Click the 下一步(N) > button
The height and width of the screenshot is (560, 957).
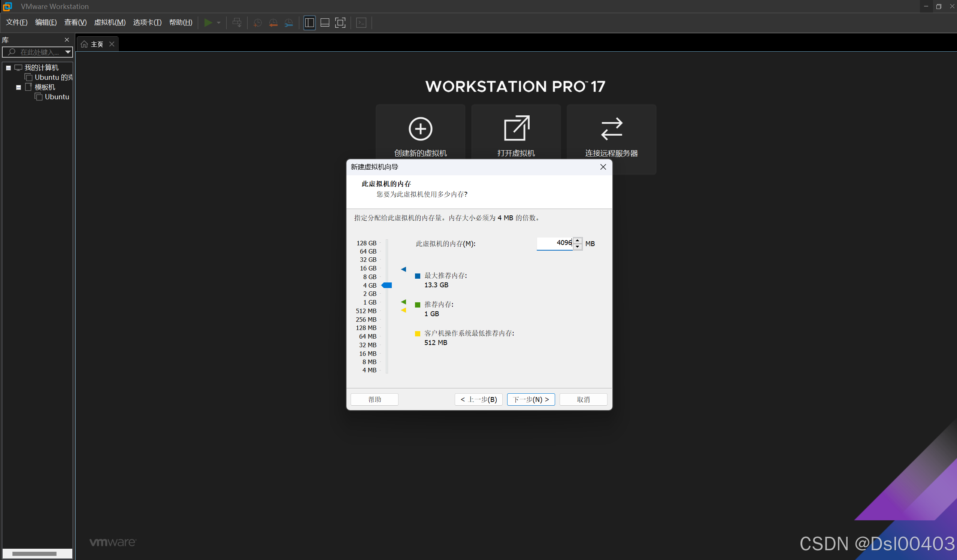[531, 400]
